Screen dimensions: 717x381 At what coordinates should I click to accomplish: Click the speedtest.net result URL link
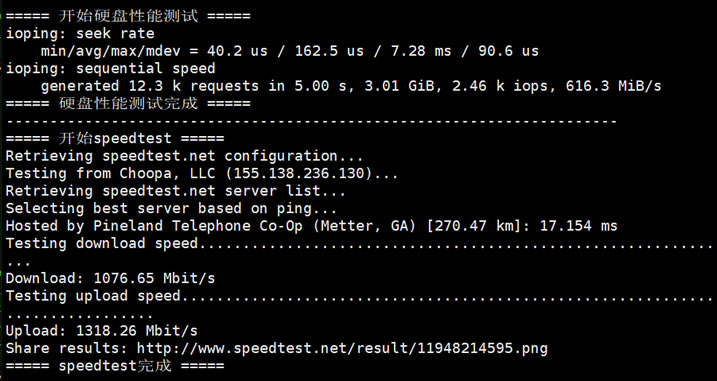pos(342,349)
